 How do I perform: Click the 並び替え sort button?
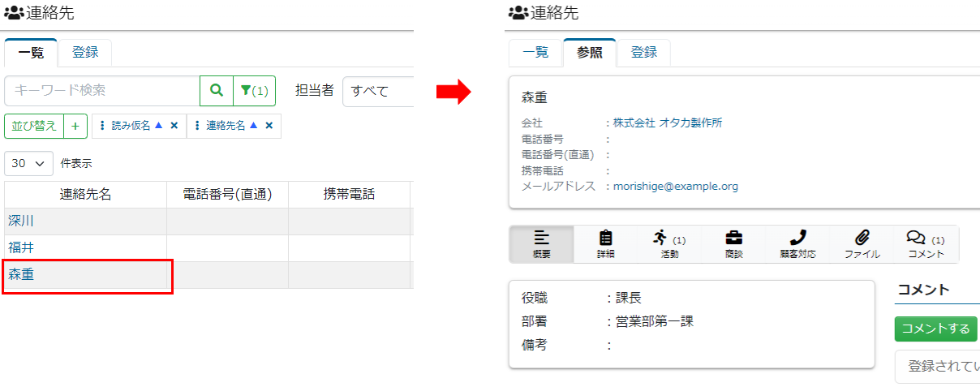point(34,126)
